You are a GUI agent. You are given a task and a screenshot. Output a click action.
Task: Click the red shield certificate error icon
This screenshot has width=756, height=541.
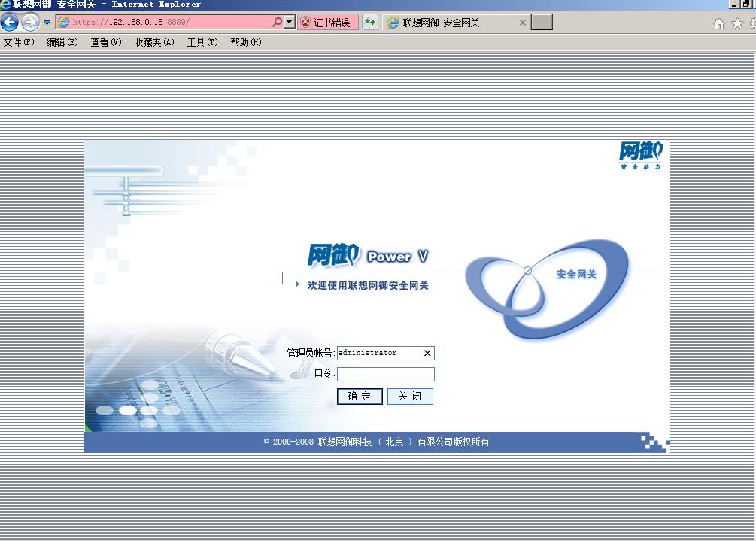pos(305,22)
